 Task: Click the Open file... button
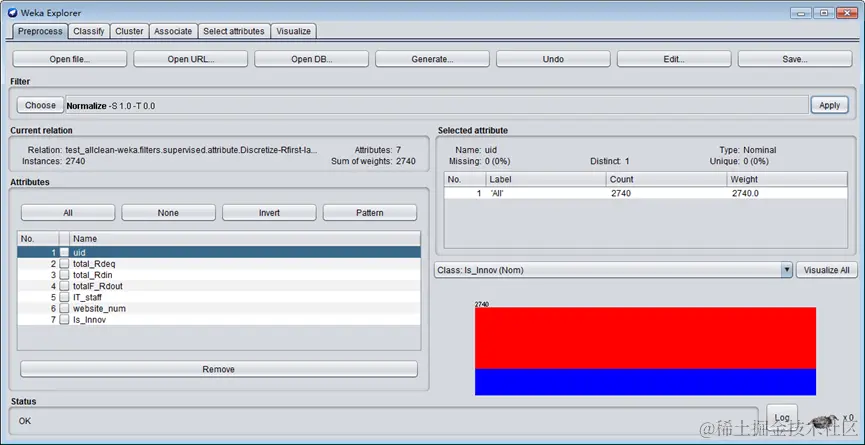coord(70,59)
